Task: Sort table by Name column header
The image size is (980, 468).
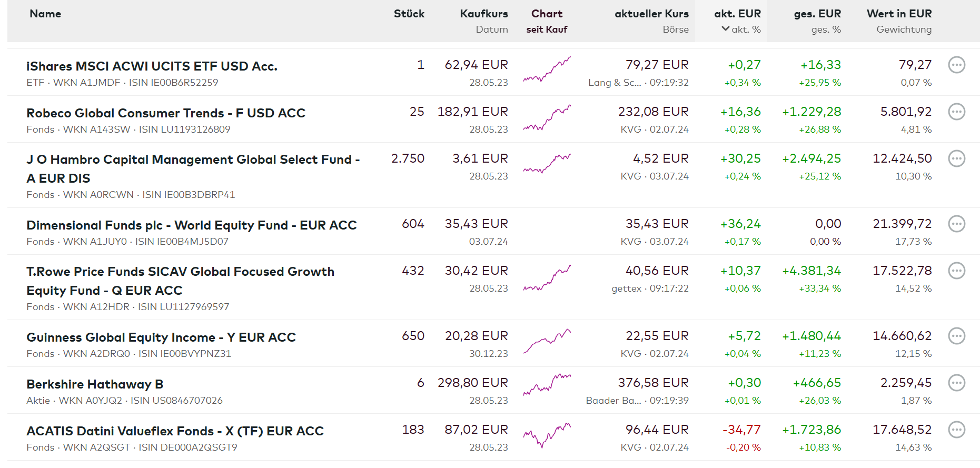Action: 45,14
